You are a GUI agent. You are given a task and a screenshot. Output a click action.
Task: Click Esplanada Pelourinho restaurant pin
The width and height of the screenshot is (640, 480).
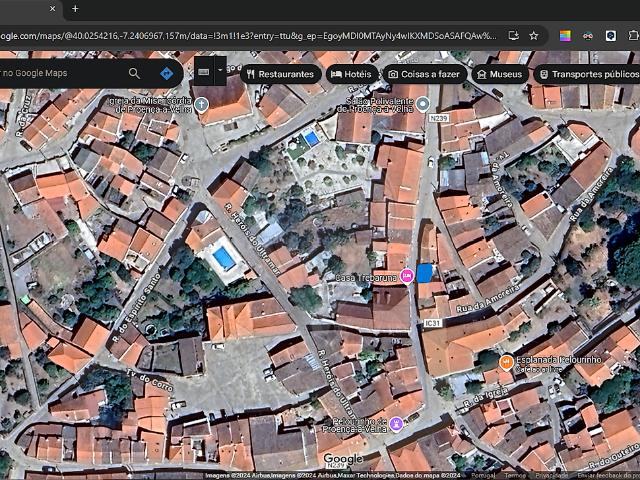[507, 362]
